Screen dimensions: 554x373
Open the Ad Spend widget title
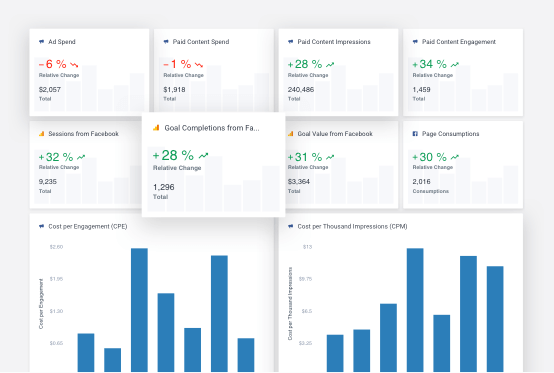(x=62, y=42)
